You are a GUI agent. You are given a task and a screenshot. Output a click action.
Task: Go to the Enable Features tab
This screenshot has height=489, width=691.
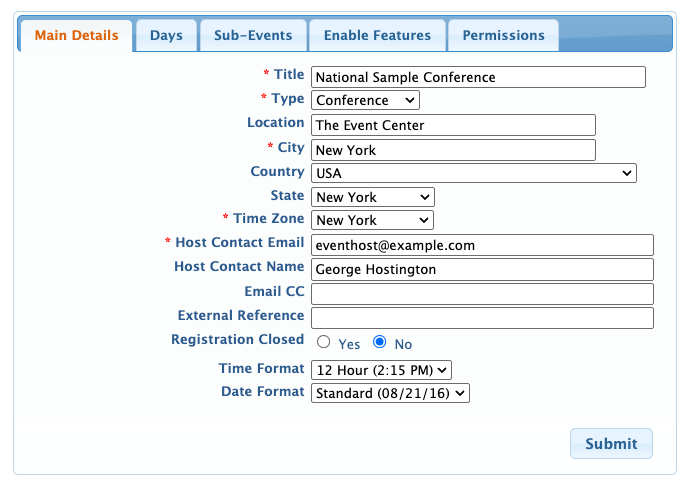pos(377,35)
